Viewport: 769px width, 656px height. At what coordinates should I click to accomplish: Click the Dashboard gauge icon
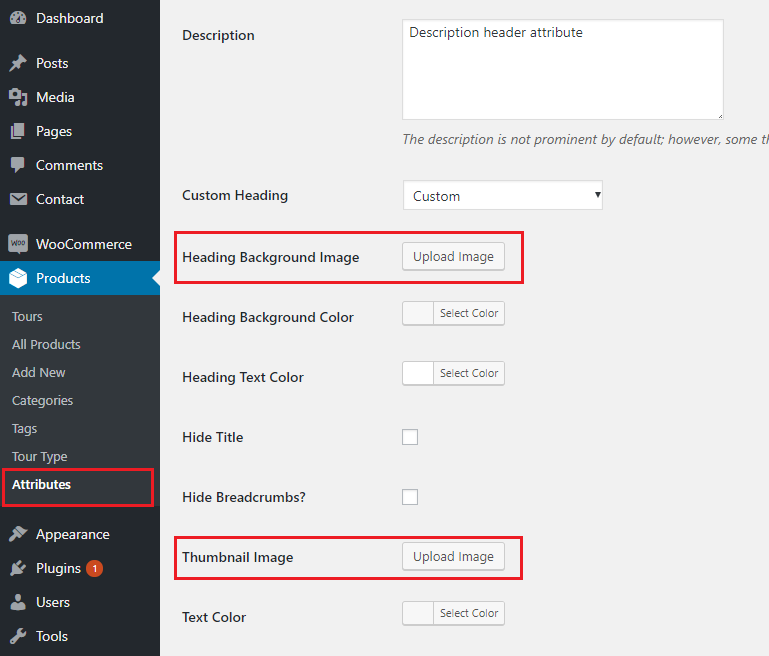(18, 18)
